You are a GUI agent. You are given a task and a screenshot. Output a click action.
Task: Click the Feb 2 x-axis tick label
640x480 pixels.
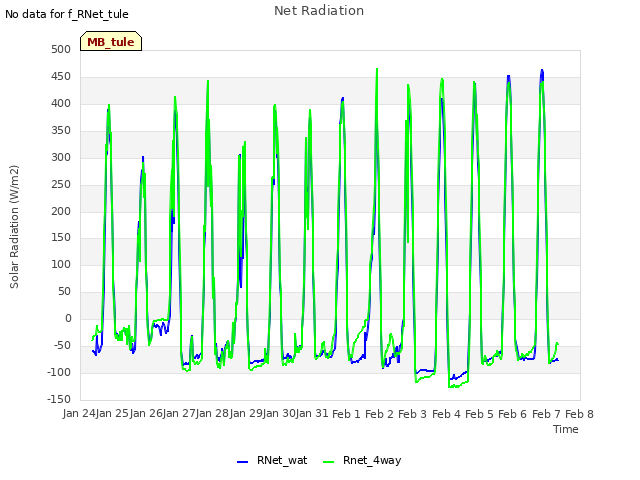tap(379, 414)
